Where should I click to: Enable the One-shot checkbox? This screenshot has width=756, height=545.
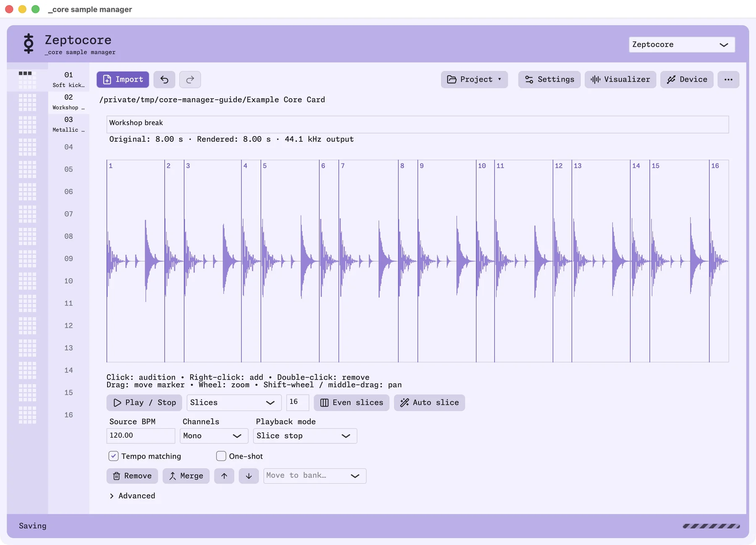point(221,456)
